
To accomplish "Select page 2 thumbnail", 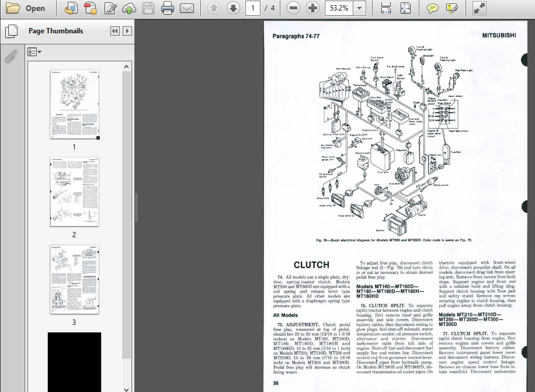I will [x=74, y=192].
